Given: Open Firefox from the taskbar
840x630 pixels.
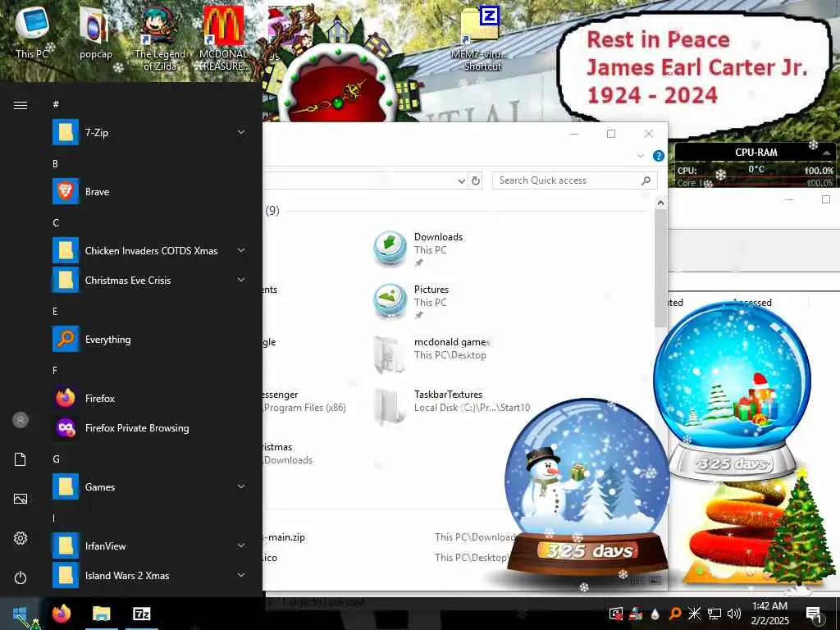Looking at the screenshot, I should click(62, 614).
